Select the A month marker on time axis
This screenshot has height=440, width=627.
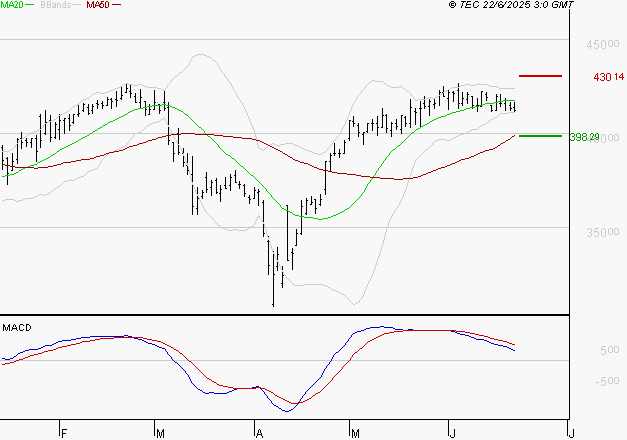[x=258, y=432]
